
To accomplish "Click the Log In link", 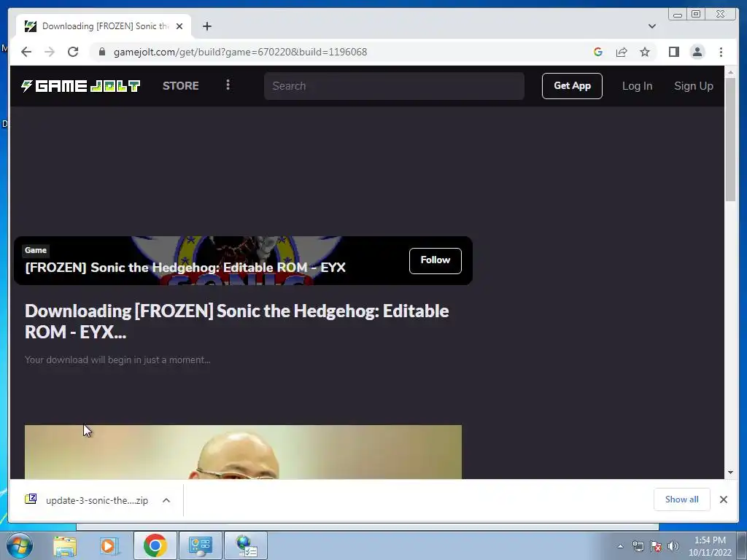I will pos(637,86).
